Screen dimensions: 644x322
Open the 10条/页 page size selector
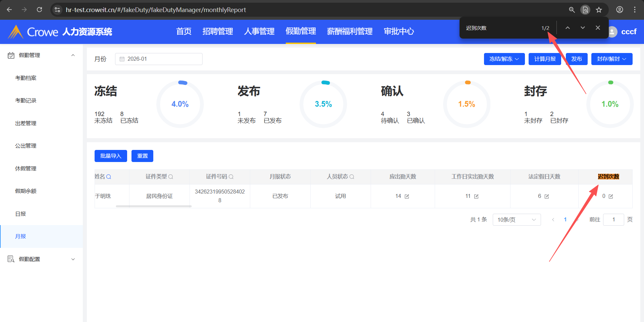click(517, 220)
